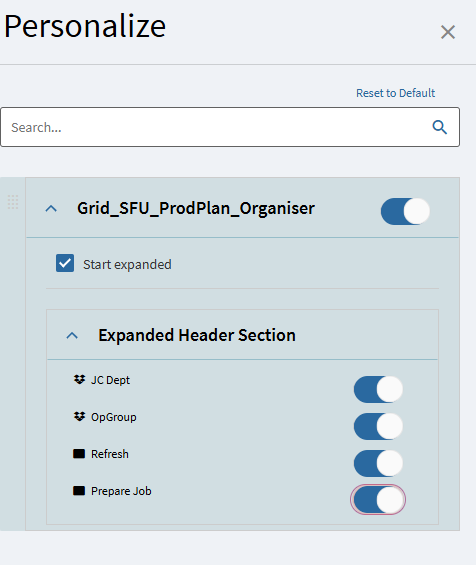Uncheck the Start expanded checkbox
Screen dimensions: 476x565
(x=65, y=263)
